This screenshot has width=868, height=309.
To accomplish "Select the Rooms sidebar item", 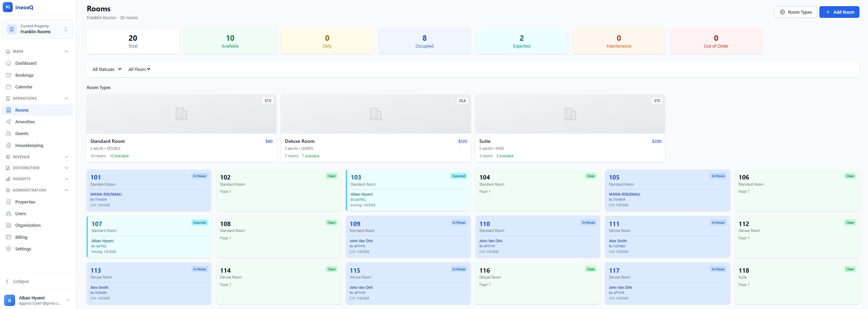I will 22,110.
